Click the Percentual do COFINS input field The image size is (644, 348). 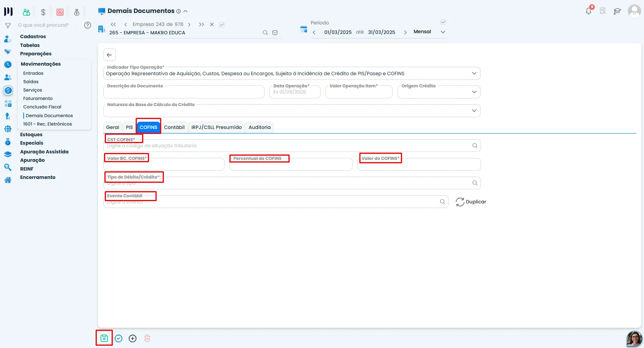click(291, 164)
